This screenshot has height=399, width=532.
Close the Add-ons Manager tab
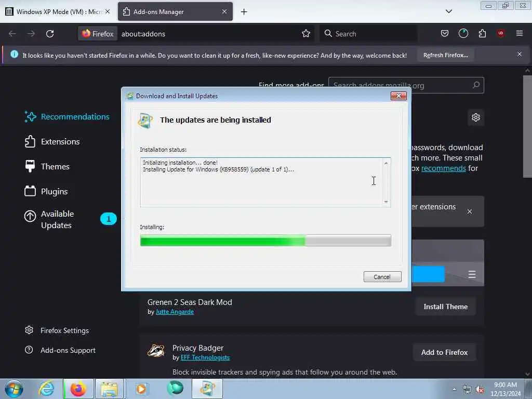(224, 11)
